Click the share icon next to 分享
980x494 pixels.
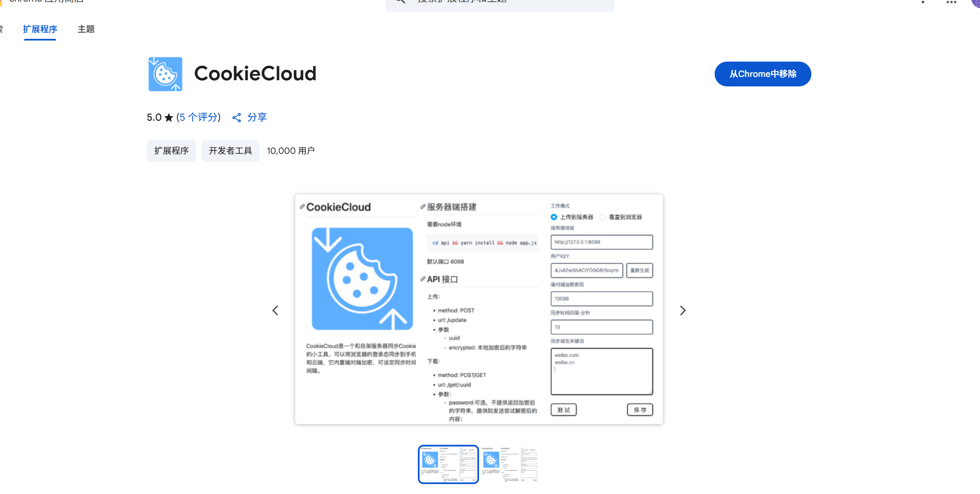click(236, 118)
